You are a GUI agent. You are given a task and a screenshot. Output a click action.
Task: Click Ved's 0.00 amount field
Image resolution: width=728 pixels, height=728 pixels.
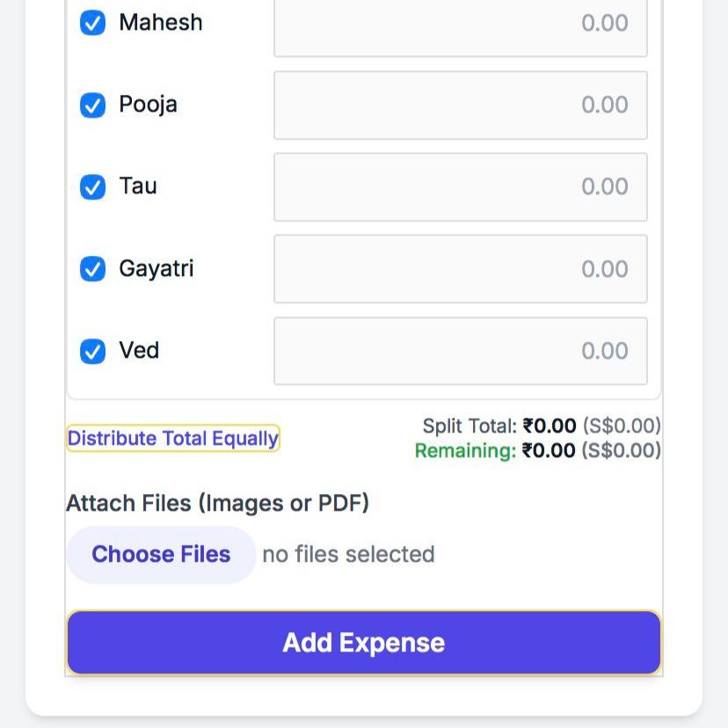tap(459, 350)
